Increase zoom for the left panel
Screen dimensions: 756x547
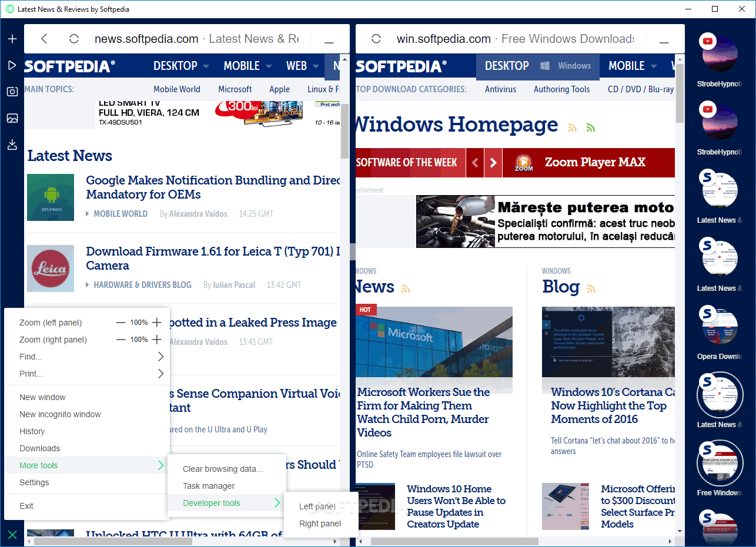[157, 323]
